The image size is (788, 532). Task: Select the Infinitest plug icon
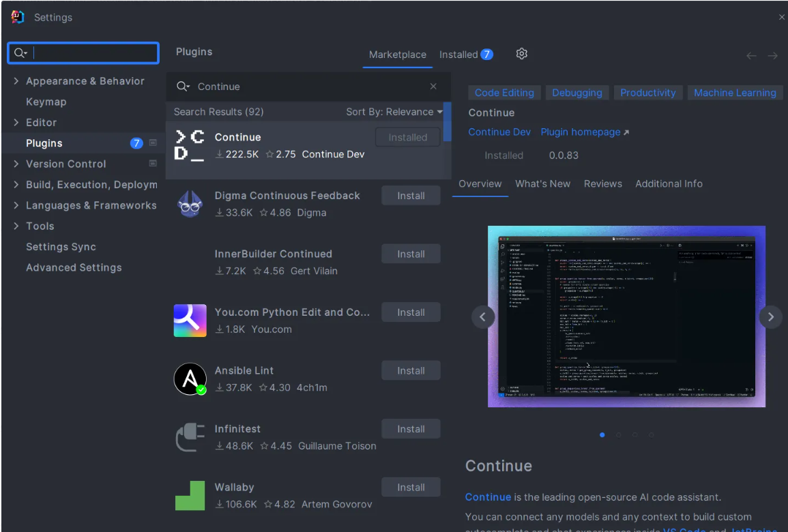point(190,437)
